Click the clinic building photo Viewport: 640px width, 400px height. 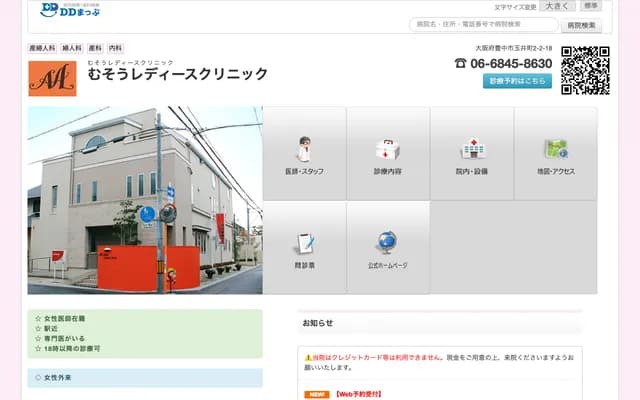(x=145, y=200)
